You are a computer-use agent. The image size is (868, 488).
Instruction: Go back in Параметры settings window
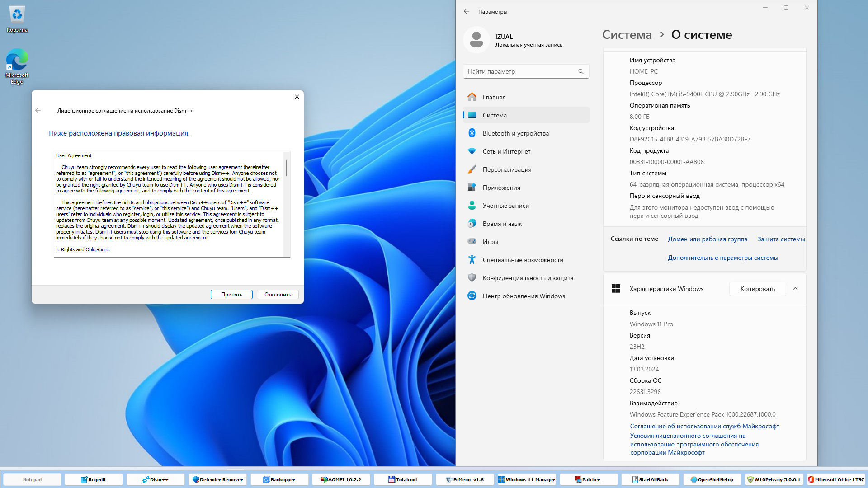pyautogui.click(x=467, y=11)
